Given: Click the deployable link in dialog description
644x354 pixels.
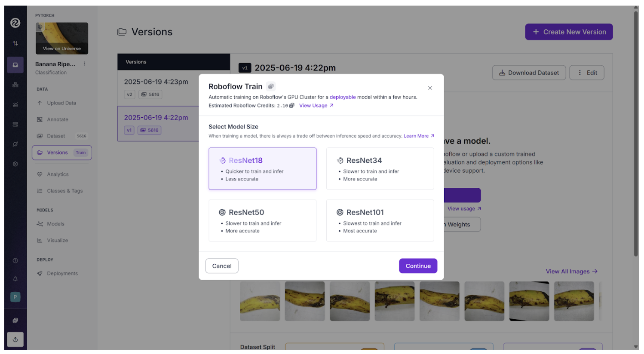Looking at the screenshot, I should [x=343, y=97].
